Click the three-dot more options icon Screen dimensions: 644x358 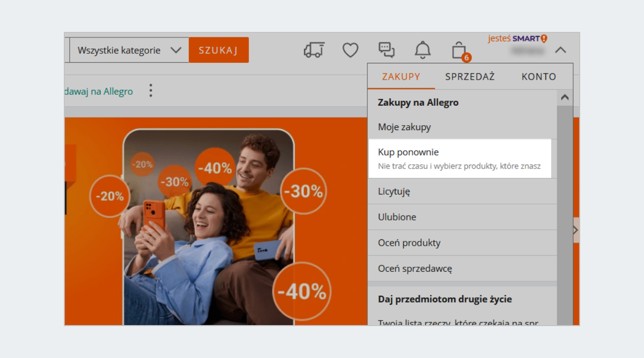[x=151, y=91]
